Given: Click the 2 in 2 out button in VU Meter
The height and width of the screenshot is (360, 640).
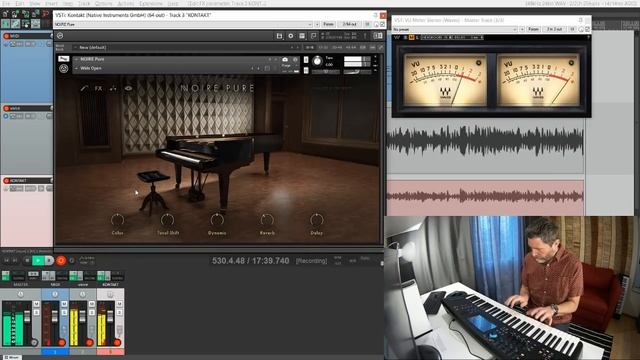Looking at the screenshot, I should pyautogui.click(x=555, y=29).
